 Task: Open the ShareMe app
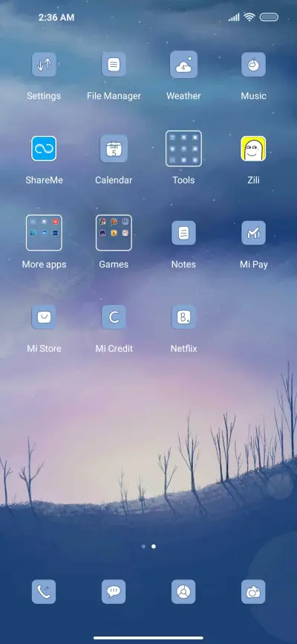tap(44, 149)
